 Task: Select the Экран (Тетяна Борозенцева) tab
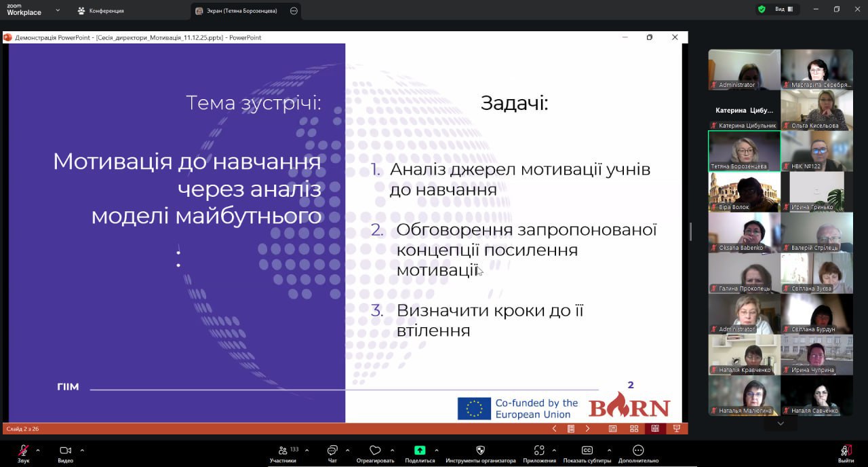[x=237, y=11]
